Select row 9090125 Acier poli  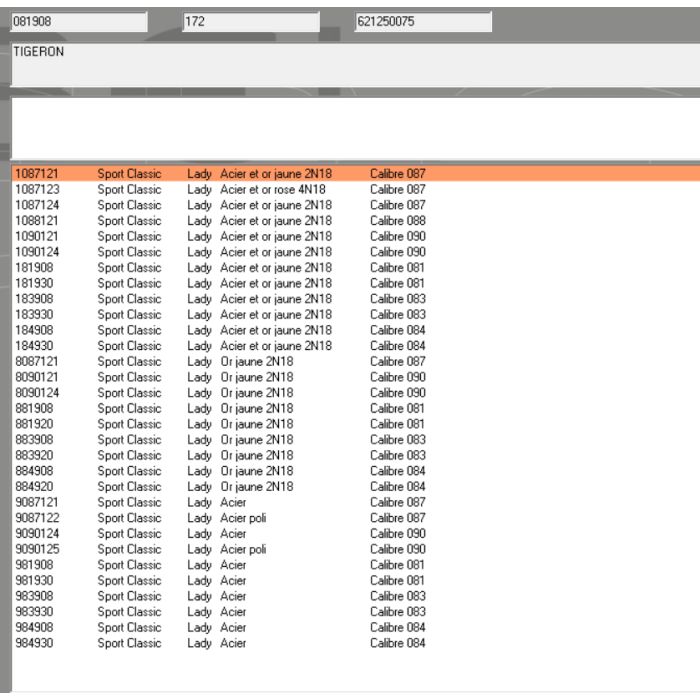pyautogui.click(x=355, y=549)
